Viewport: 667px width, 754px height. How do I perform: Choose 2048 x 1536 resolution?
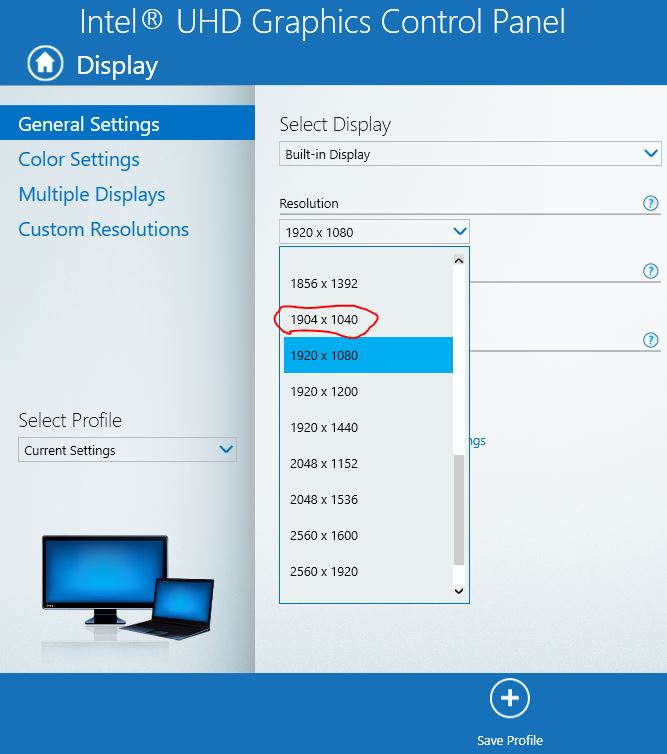point(368,499)
